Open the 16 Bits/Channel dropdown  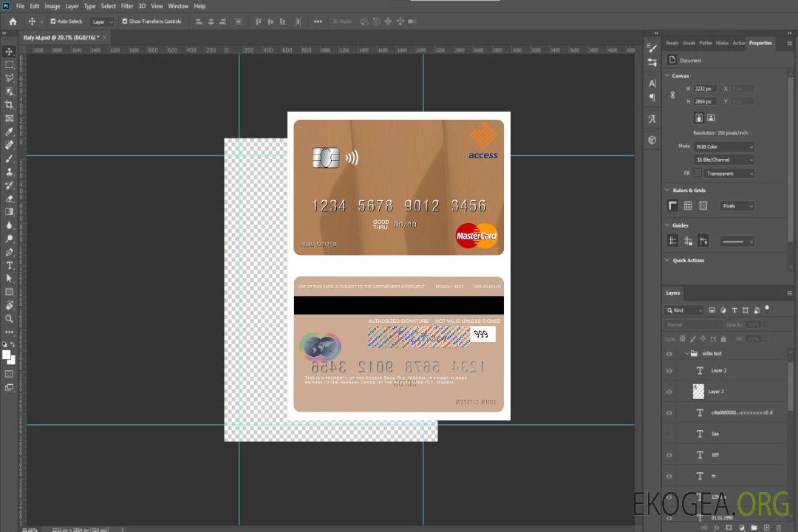click(724, 160)
